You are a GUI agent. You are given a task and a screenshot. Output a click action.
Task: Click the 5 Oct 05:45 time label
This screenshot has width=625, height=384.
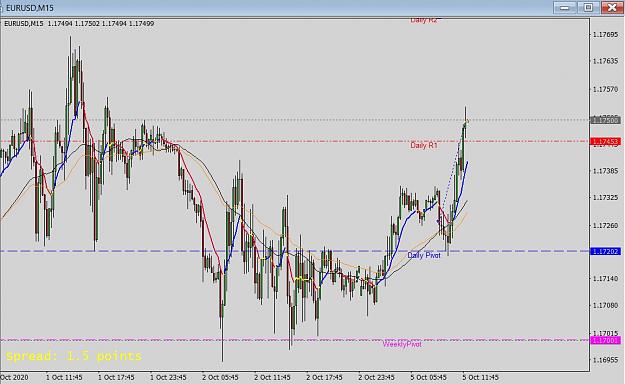tap(428, 377)
